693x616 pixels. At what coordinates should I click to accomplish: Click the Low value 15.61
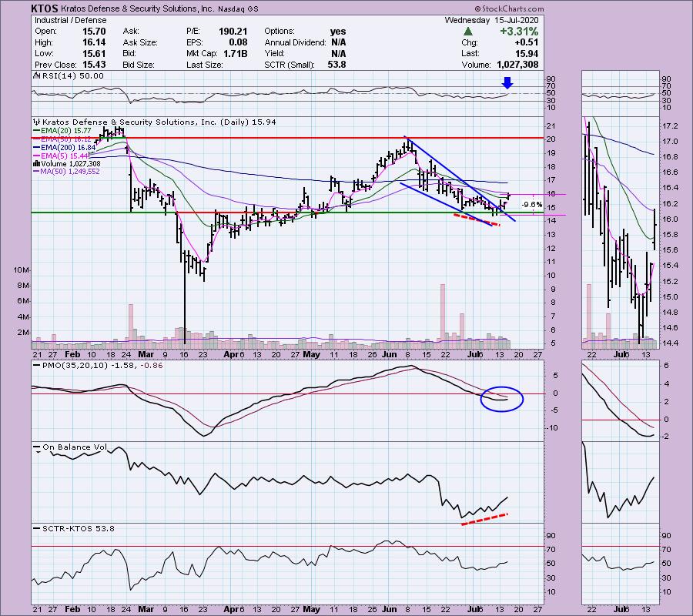click(x=94, y=53)
